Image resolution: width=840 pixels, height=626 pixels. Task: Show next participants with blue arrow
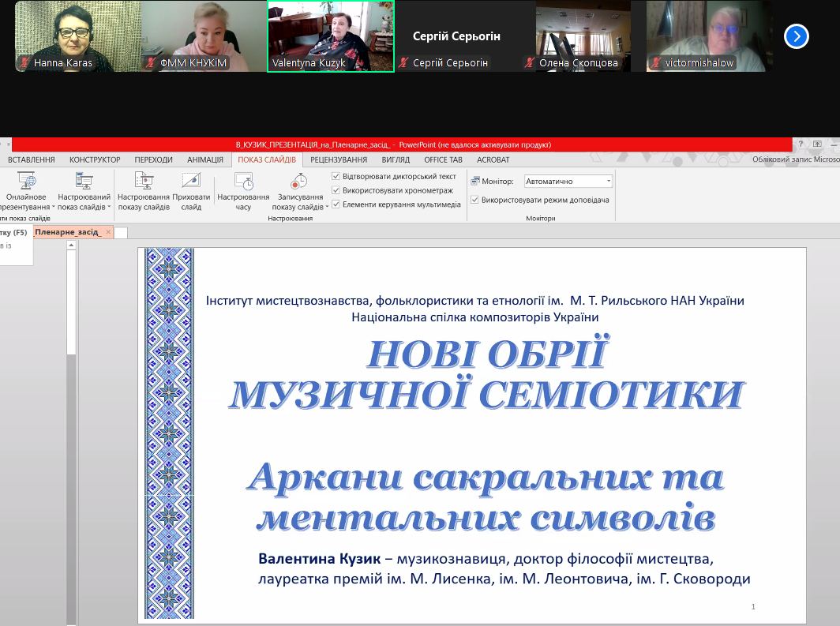(796, 36)
